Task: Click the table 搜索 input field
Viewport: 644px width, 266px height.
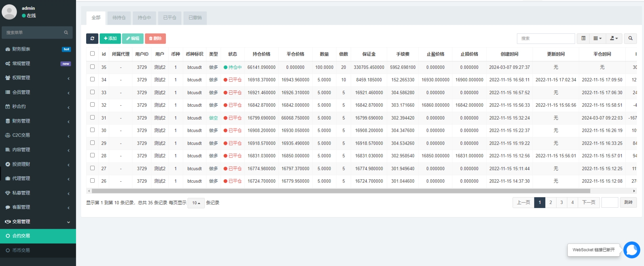Action: click(545, 39)
